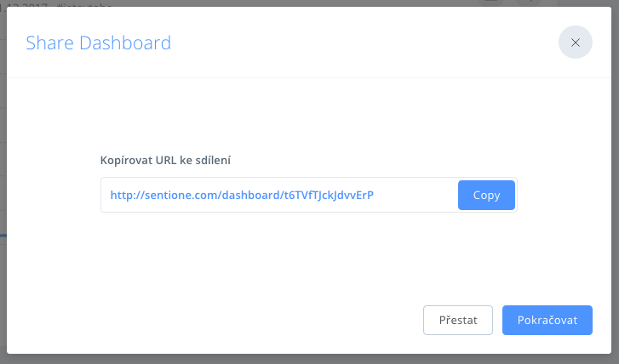
Task: Click the white outlined Přestat button
Action: [458, 320]
